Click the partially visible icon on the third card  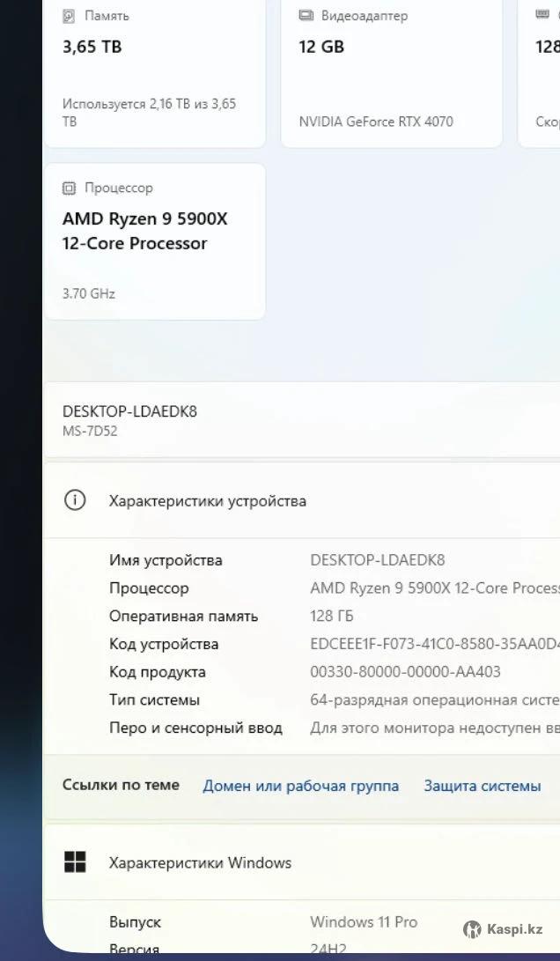tap(542, 16)
